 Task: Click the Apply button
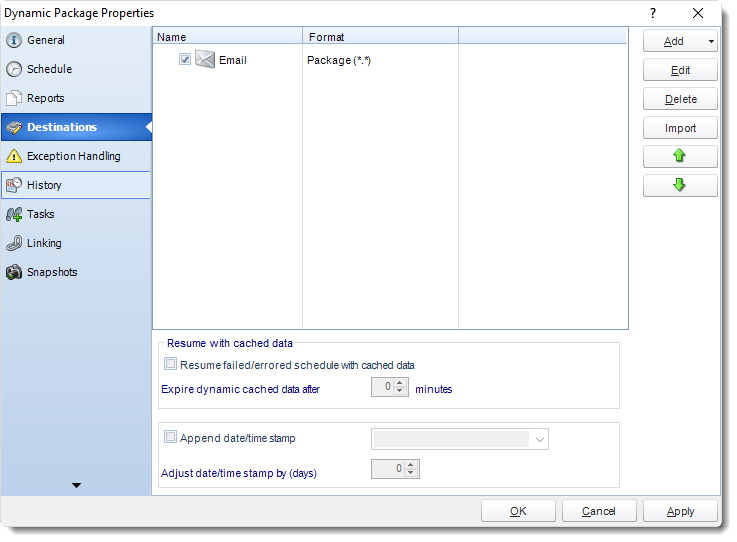coord(680,511)
